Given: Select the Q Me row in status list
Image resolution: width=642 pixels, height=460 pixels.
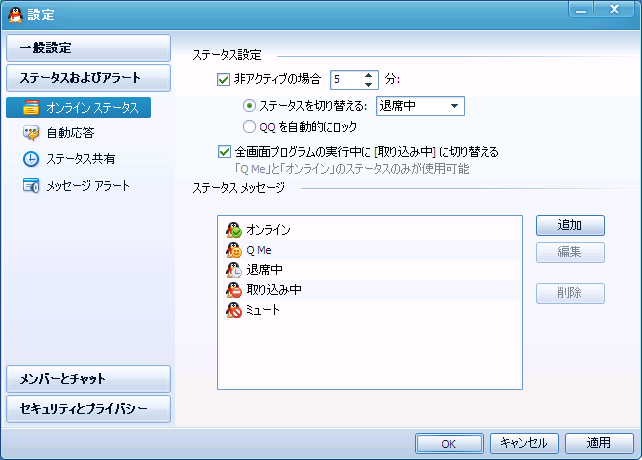Looking at the screenshot, I should coord(370,250).
